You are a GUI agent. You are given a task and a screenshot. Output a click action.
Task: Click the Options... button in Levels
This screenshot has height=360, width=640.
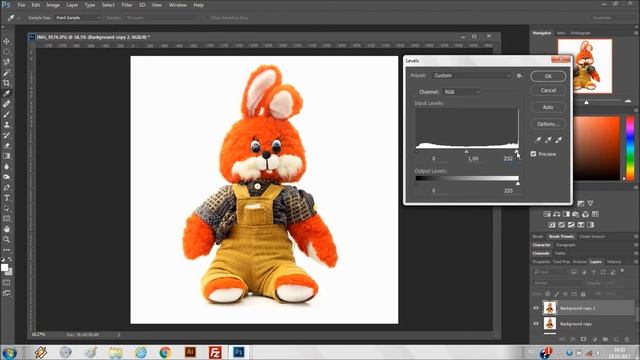pyautogui.click(x=548, y=124)
